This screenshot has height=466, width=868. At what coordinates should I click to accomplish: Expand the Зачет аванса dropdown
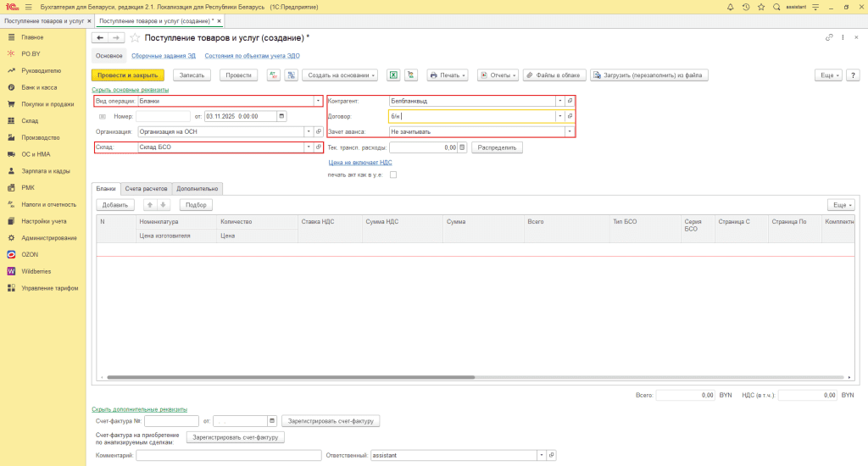(x=569, y=131)
